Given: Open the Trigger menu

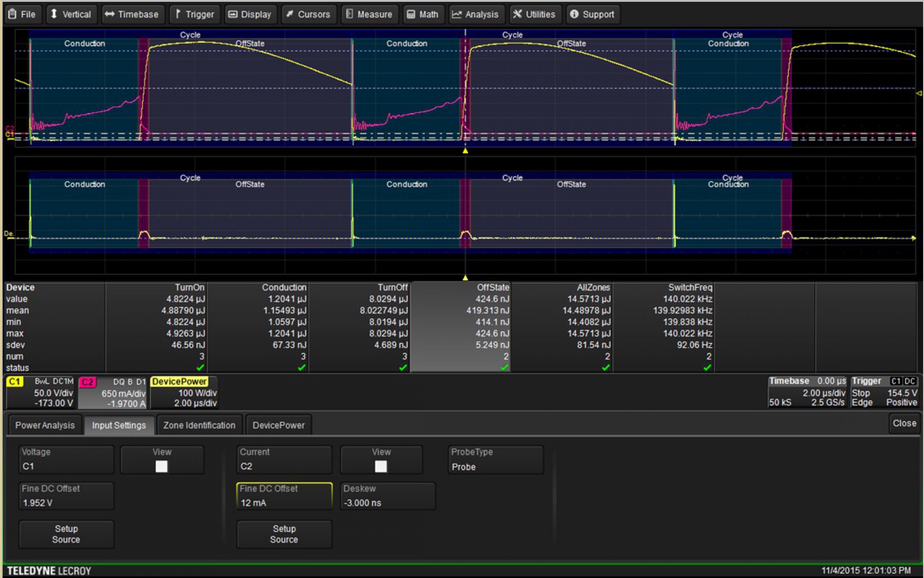Looking at the screenshot, I should 194,14.
